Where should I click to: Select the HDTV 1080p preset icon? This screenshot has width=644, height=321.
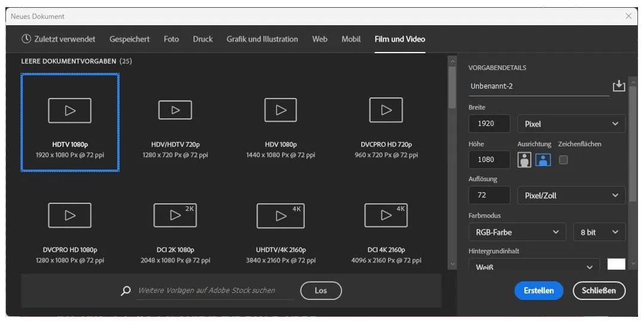click(69, 111)
